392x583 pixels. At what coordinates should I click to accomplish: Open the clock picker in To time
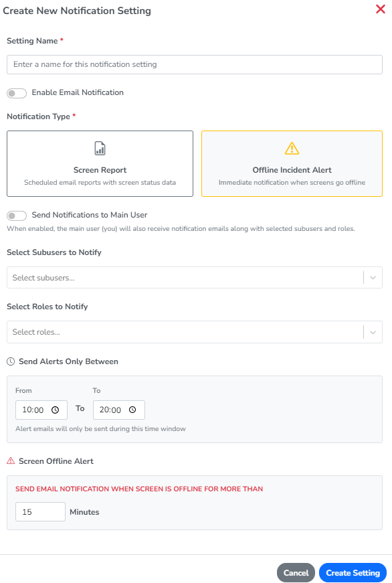pyautogui.click(x=132, y=410)
